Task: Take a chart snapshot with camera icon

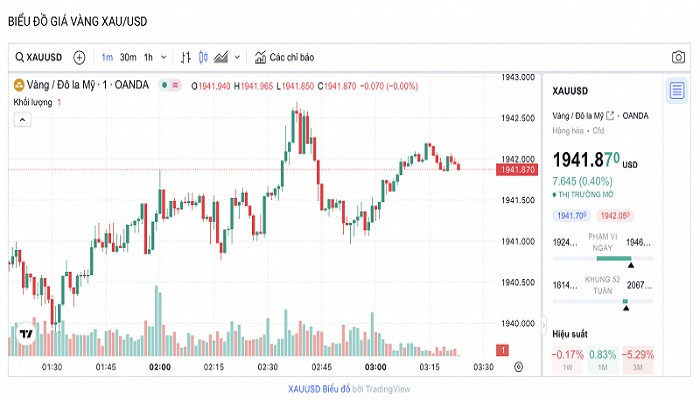Action: (679, 57)
